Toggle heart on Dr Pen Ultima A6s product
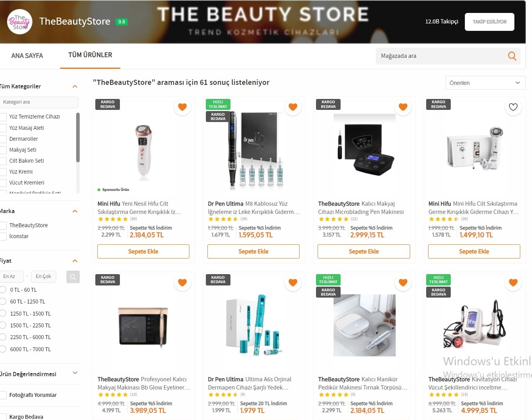Viewport: 532px width, 420px height. [293, 282]
